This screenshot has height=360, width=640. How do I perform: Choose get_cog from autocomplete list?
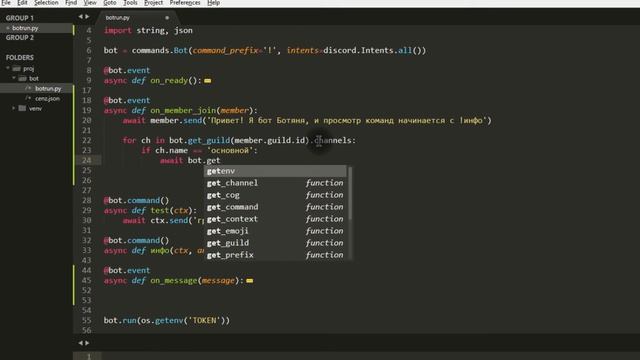(275, 195)
